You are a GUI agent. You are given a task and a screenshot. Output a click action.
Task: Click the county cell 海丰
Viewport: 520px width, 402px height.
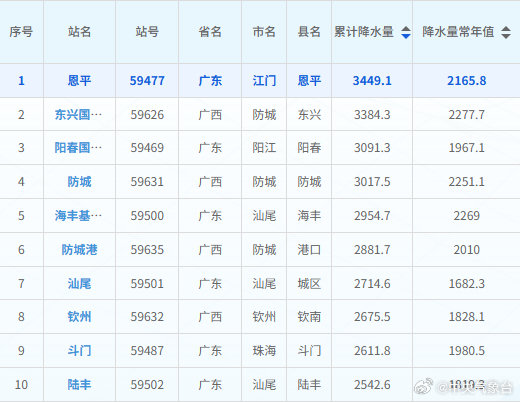pyautogui.click(x=309, y=216)
